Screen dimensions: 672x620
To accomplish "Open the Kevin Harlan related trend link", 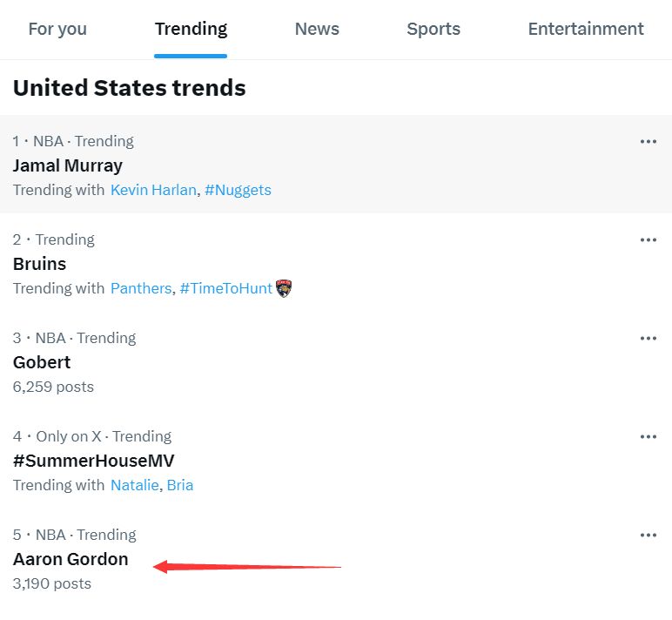I will (153, 190).
